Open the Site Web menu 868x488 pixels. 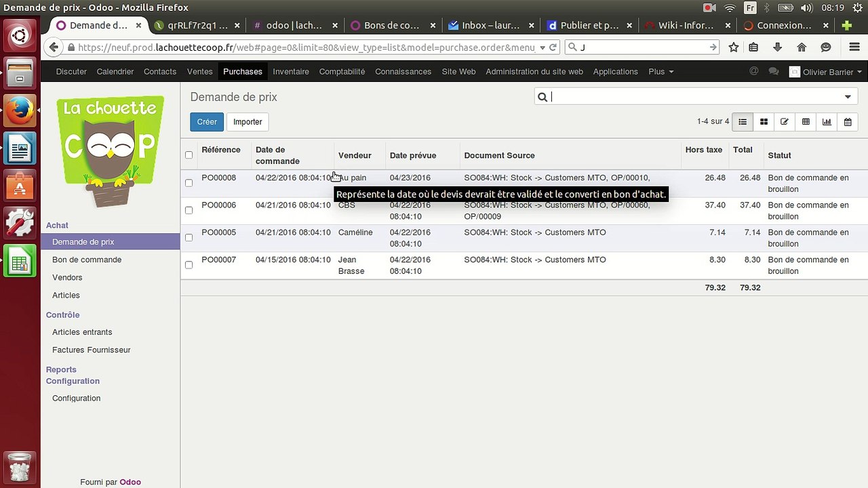[x=458, y=71]
